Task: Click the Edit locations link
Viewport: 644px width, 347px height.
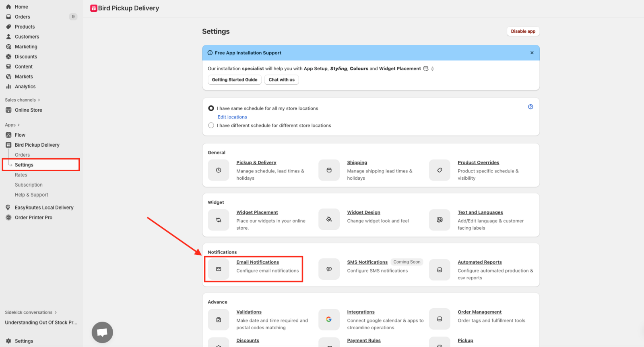Action: (x=232, y=117)
